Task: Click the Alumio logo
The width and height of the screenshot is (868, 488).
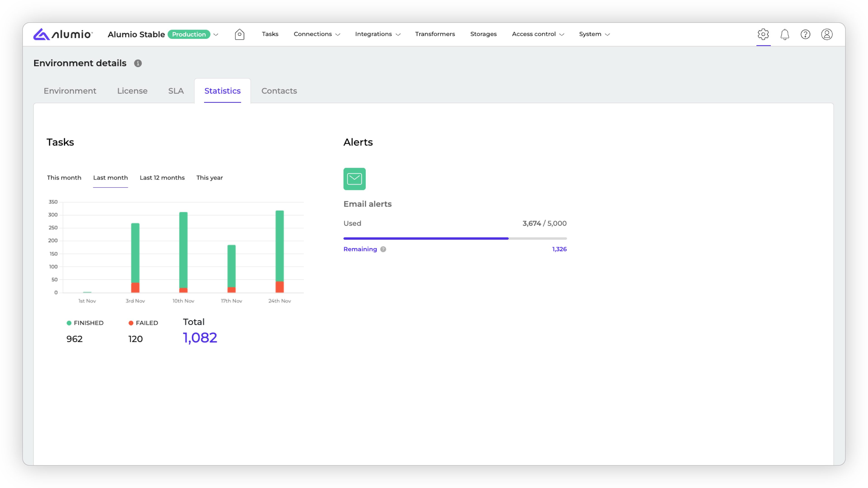Action: [63, 34]
